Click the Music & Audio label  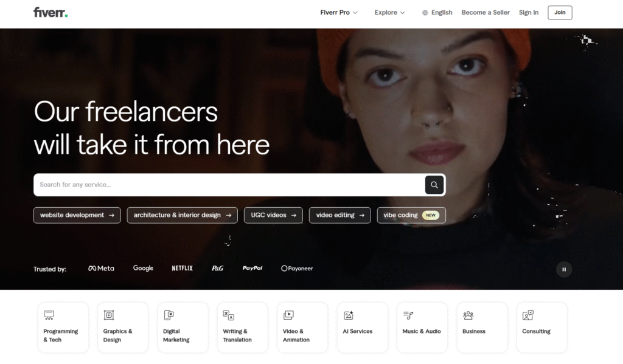pos(422,331)
